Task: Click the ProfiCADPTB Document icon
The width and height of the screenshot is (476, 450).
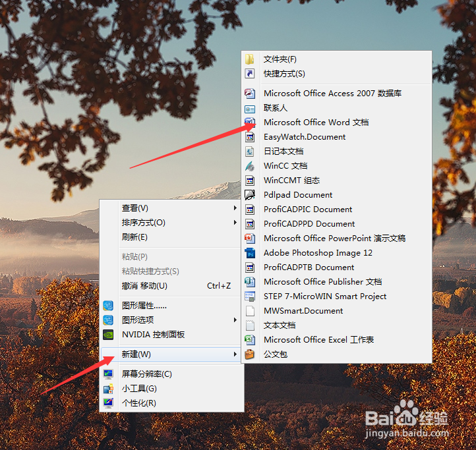Action: pyautogui.click(x=249, y=267)
